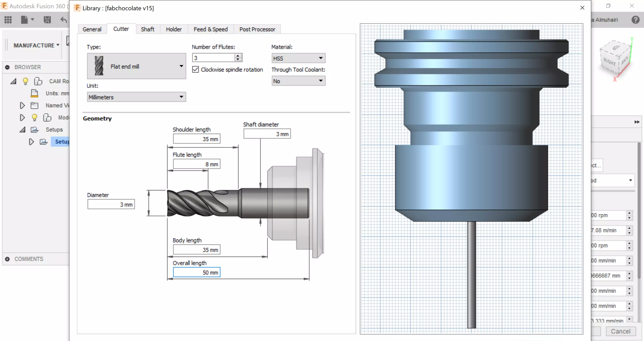Click the Help question mark icon

tap(635, 20)
